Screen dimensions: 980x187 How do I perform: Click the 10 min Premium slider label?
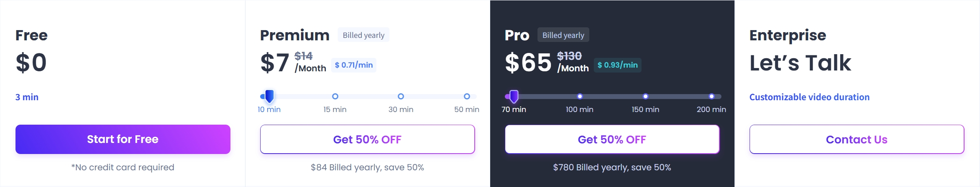click(269, 110)
